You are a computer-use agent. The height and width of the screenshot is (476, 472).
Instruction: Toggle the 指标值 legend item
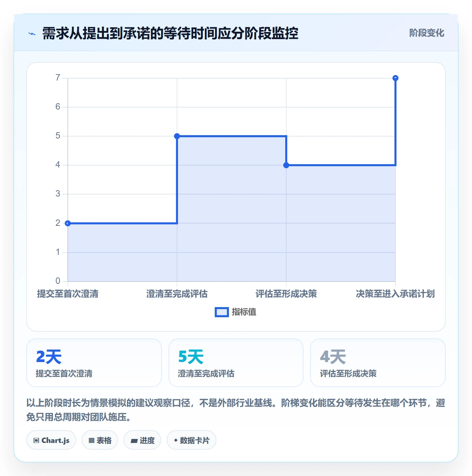(236, 312)
